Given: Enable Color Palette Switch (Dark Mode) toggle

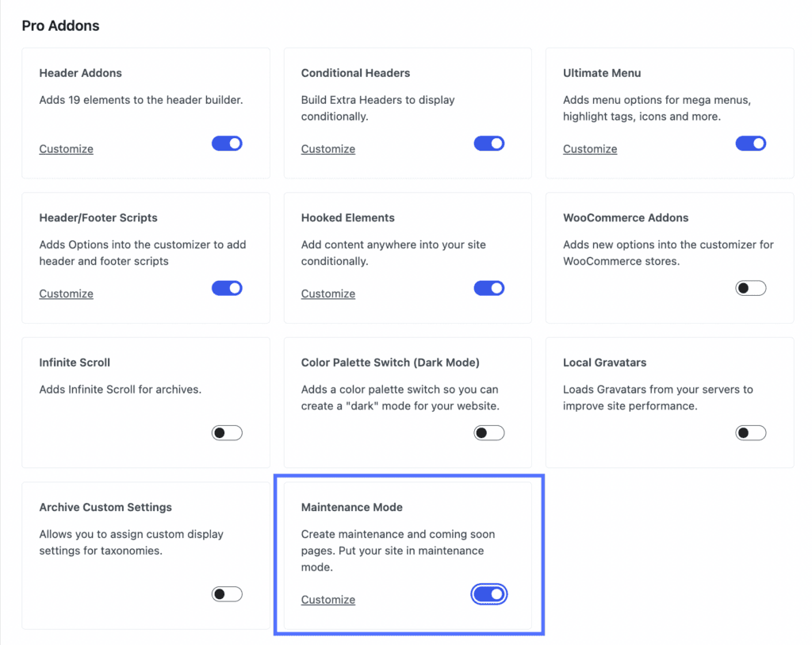Looking at the screenshot, I should tap(488, 433).
